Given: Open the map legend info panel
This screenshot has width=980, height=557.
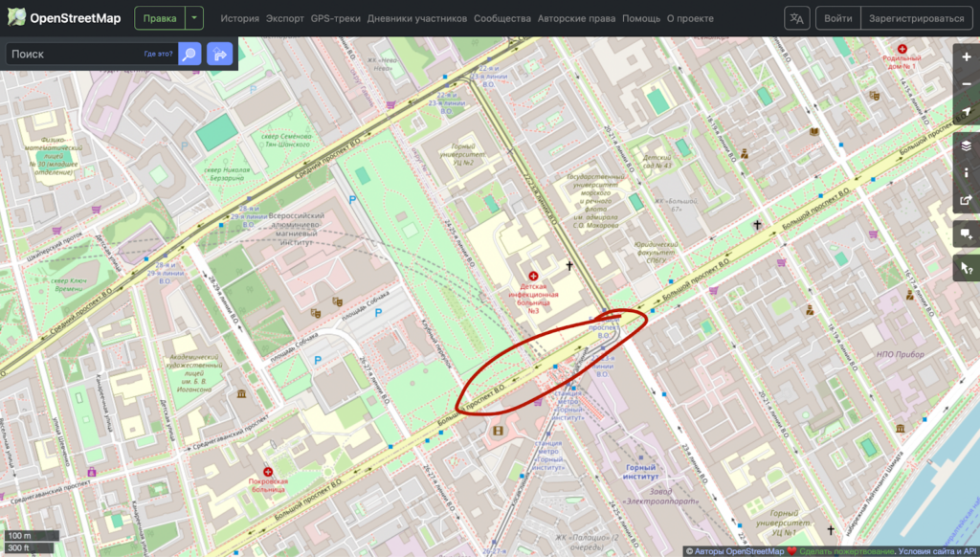Looking at the screenshot, I should 966,173.
